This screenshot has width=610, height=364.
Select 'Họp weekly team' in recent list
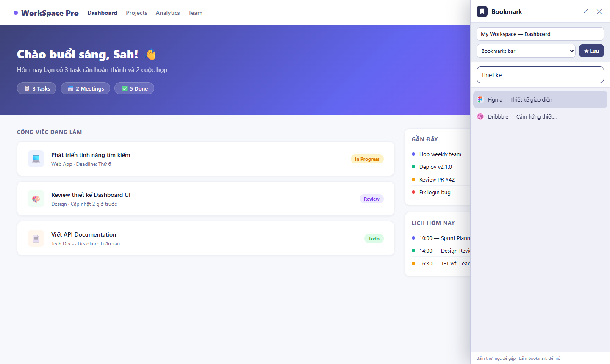click(441, 154)
